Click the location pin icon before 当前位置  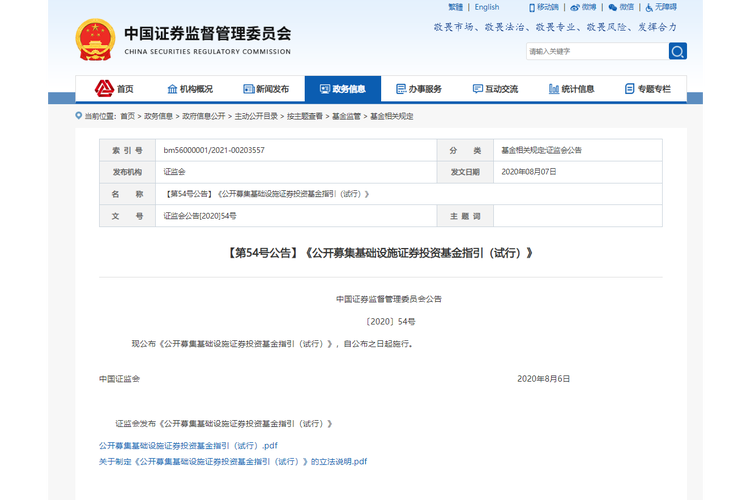[x=79, y=115]
